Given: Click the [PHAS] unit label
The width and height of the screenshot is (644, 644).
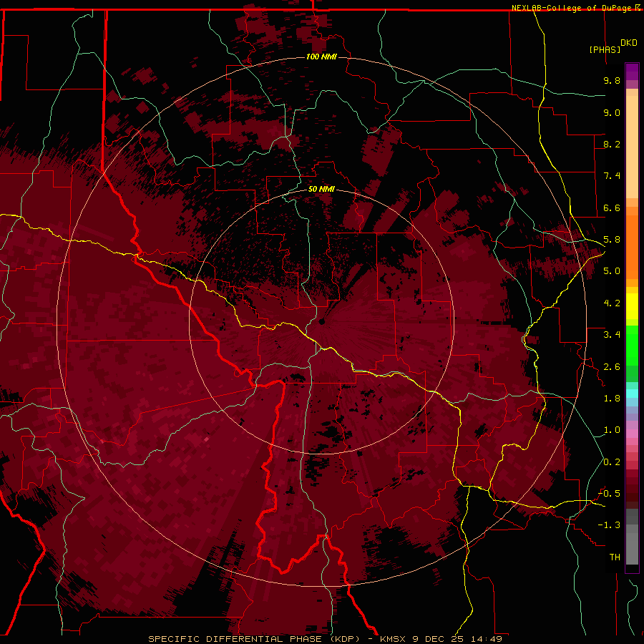Looking at the screenshot, I should click(605, 49).
